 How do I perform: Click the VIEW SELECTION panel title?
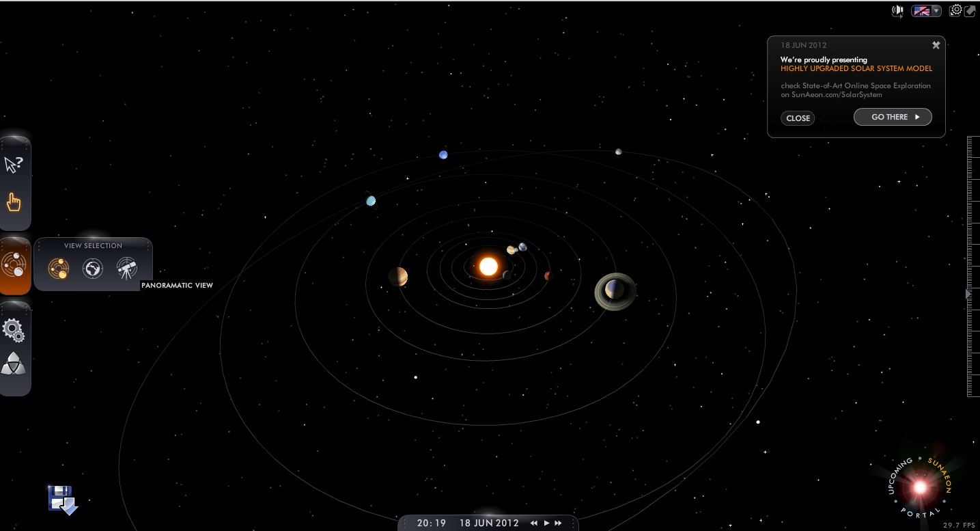click(93, 246)
